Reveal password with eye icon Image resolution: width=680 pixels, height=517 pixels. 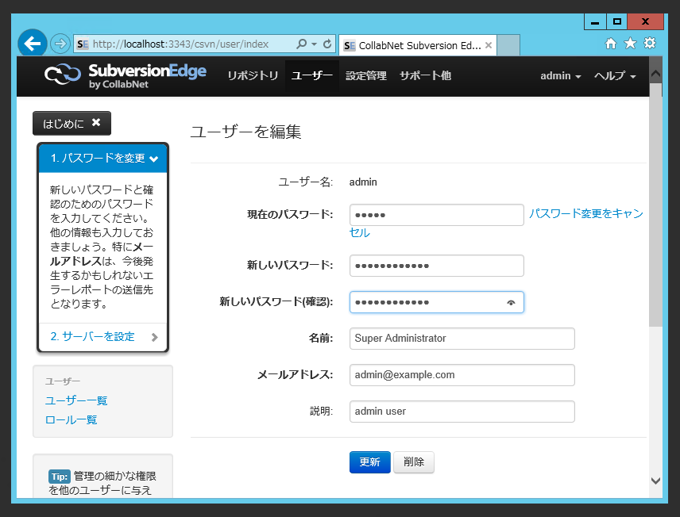click(511, 302)
